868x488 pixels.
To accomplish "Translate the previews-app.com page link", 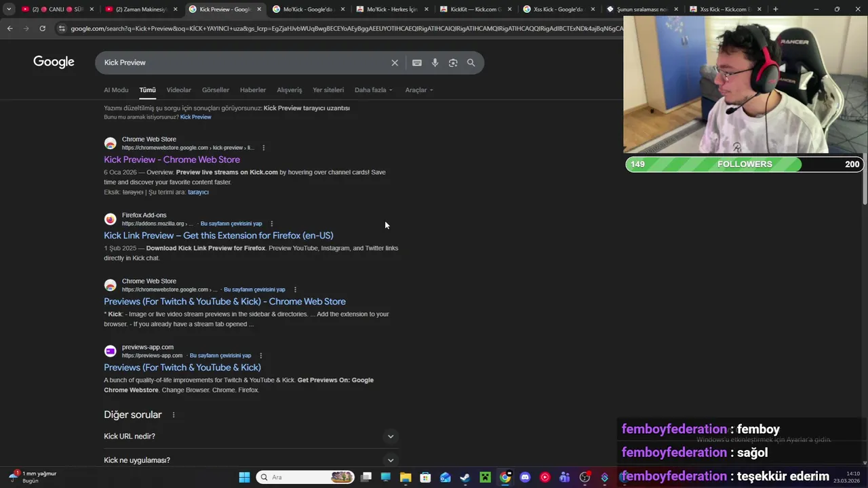I will point(220,356).
